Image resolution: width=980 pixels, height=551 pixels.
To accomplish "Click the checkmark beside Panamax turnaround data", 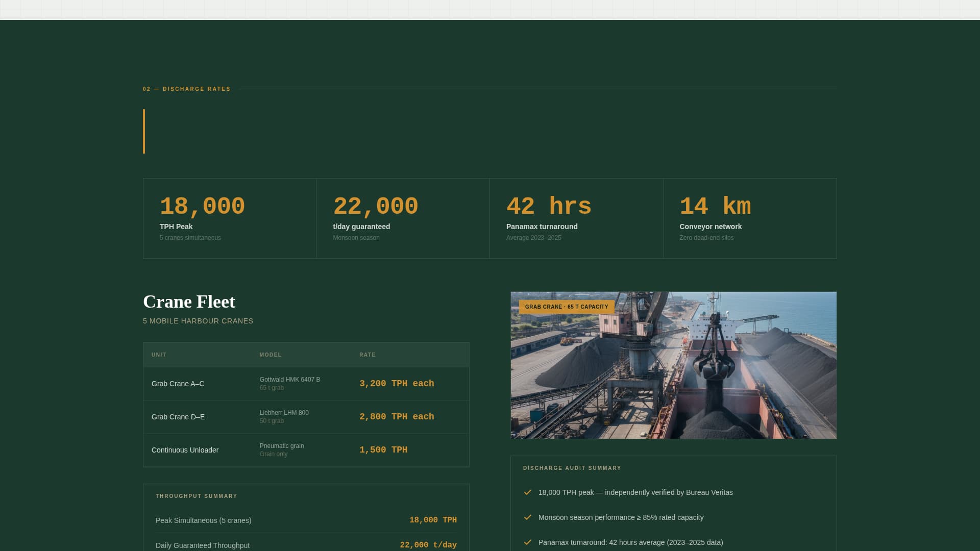I will (527, 542).
